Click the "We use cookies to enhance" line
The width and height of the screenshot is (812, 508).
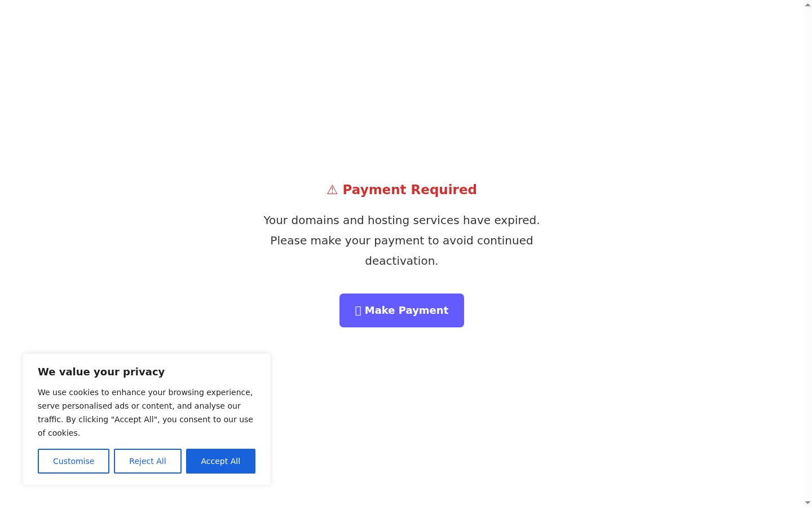(x=145, y=392)
